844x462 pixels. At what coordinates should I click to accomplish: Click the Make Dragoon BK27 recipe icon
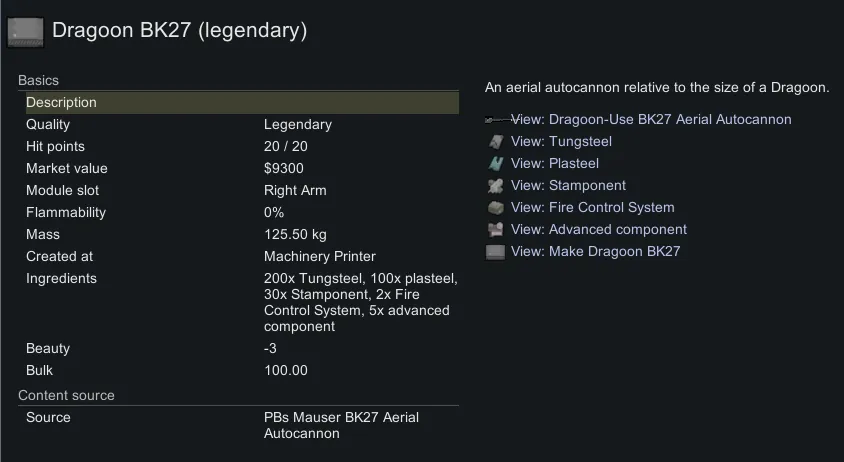(x=495, y=252)
